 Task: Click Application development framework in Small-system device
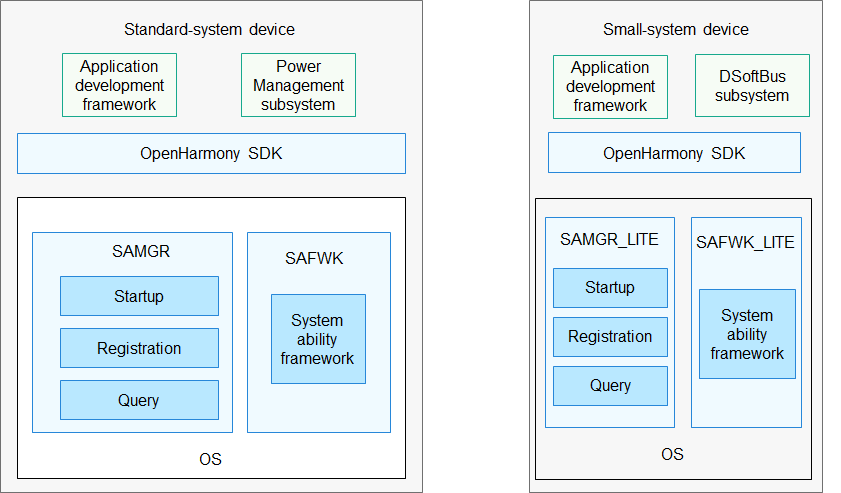click(610, 87)
